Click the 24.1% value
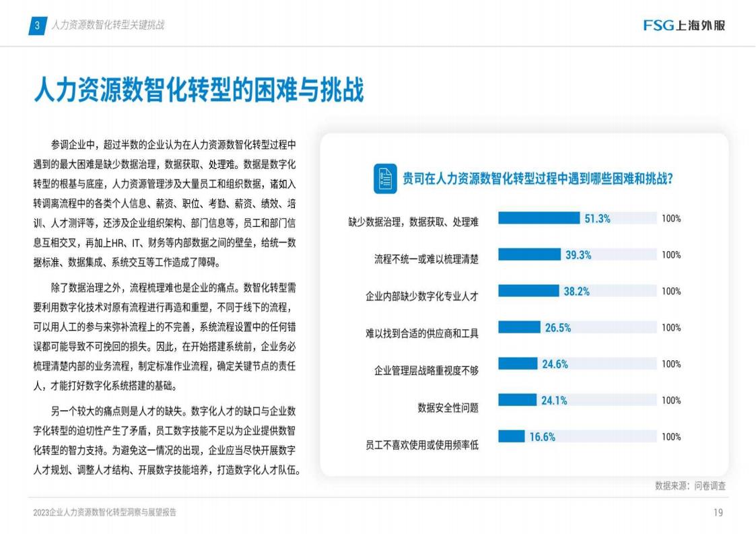The width and height of the screenshot is (756, 534). click(554, 401)
